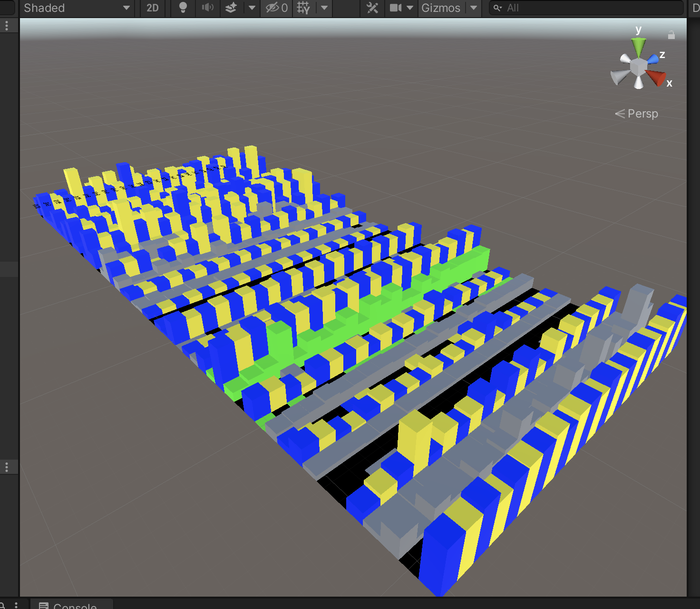Click the scene grid icon
The width and height of the screenshot is (700, 609).
click(x=303, y=8)
